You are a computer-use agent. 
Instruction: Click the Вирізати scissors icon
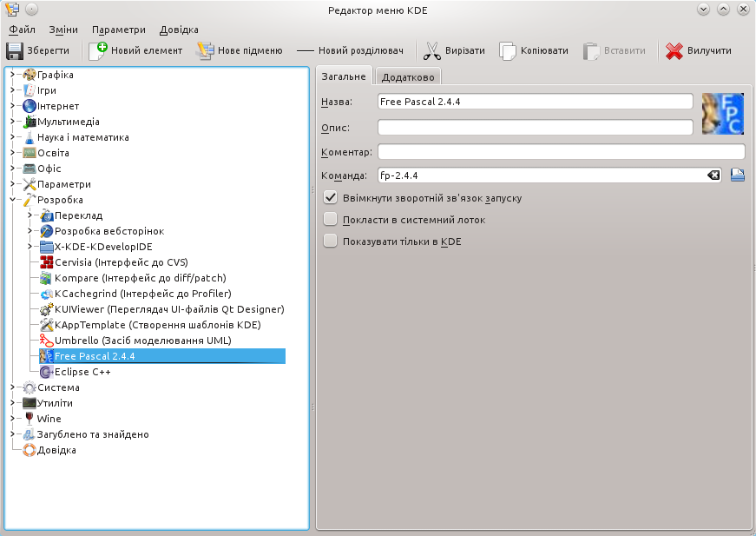(x=432, y=50)
